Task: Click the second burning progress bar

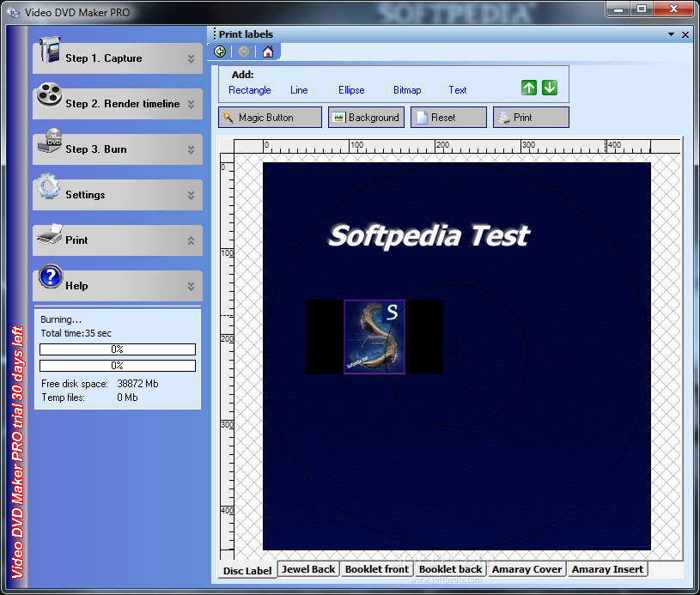Action: pos(118,366)
